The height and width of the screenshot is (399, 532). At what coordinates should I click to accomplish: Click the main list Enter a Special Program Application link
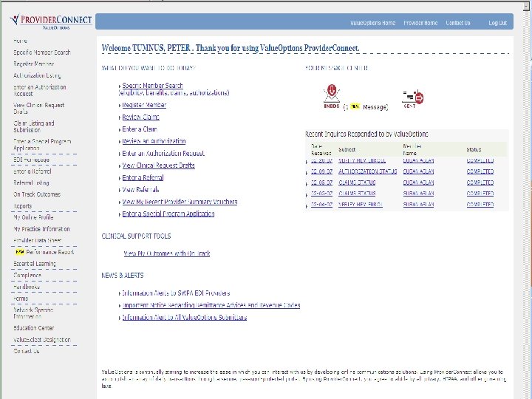pos(168,214)
